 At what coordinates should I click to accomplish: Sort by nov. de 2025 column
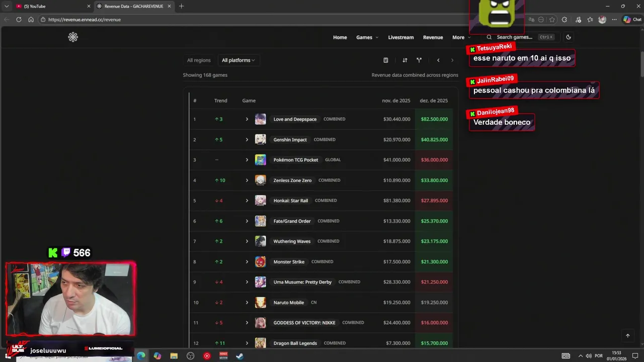[396, 101]
